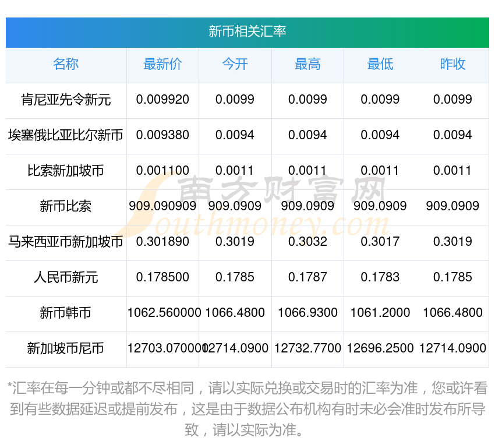
Task: Click the 新加坡币尼币 row name
Action: [66, 348]
